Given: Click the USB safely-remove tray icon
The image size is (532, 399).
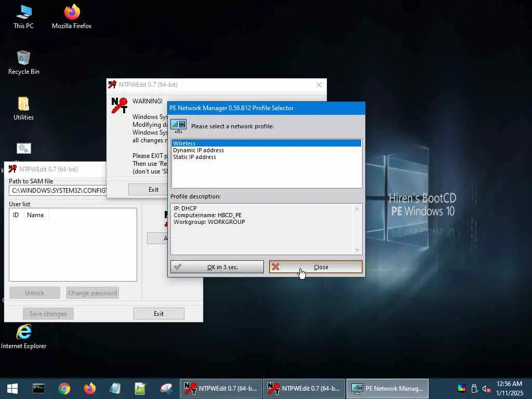Looking at the screenshot, I should click(474, 389).
